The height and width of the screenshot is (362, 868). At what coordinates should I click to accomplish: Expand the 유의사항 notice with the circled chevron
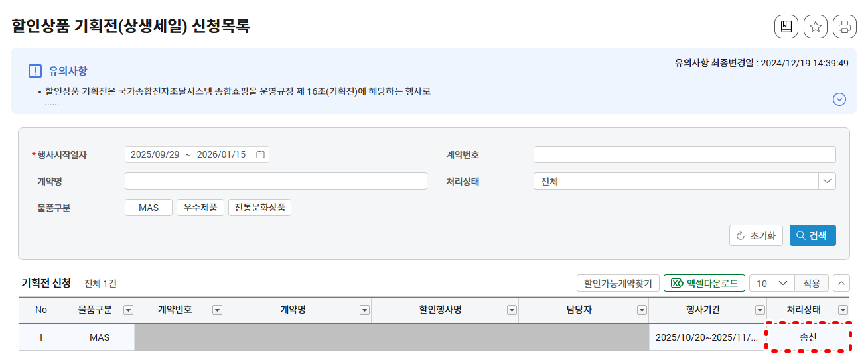839,99
